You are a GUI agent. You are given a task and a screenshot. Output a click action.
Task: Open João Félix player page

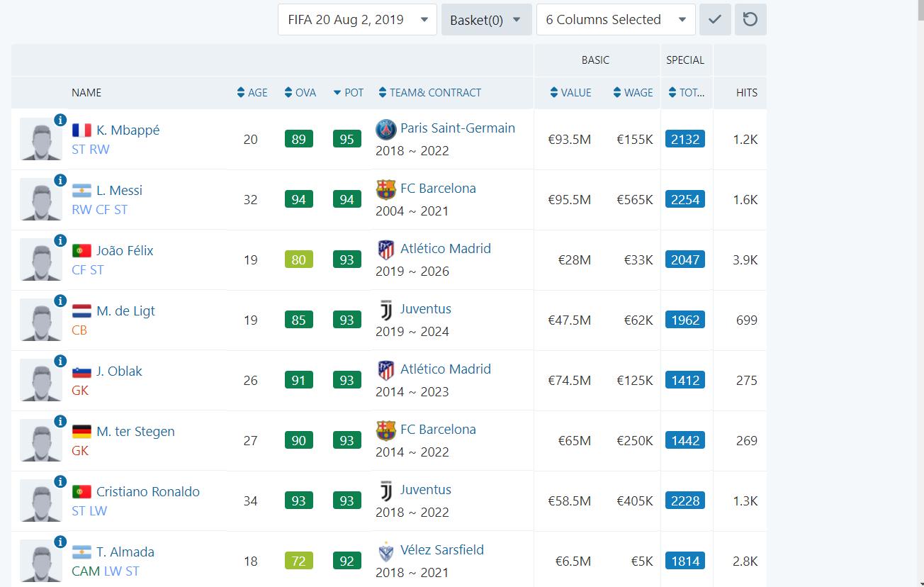[125, 251]
